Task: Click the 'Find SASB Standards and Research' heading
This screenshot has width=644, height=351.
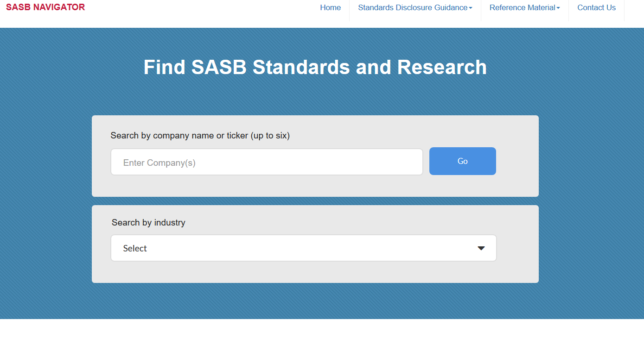Action: point(315,67)
